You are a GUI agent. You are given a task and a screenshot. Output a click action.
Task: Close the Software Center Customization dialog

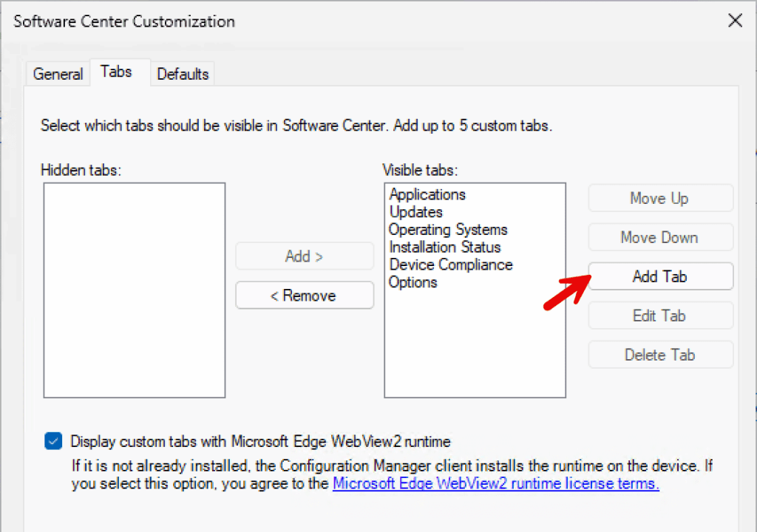[x=735, y=21]
